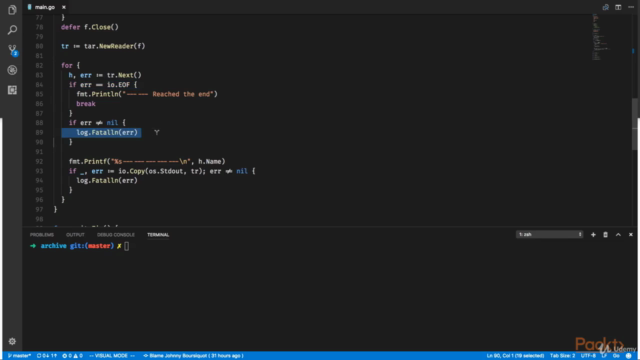The width and height of the screenshot is (640, 360).
Task: Close the terminal panel
Action: click(x=631, y=235)
